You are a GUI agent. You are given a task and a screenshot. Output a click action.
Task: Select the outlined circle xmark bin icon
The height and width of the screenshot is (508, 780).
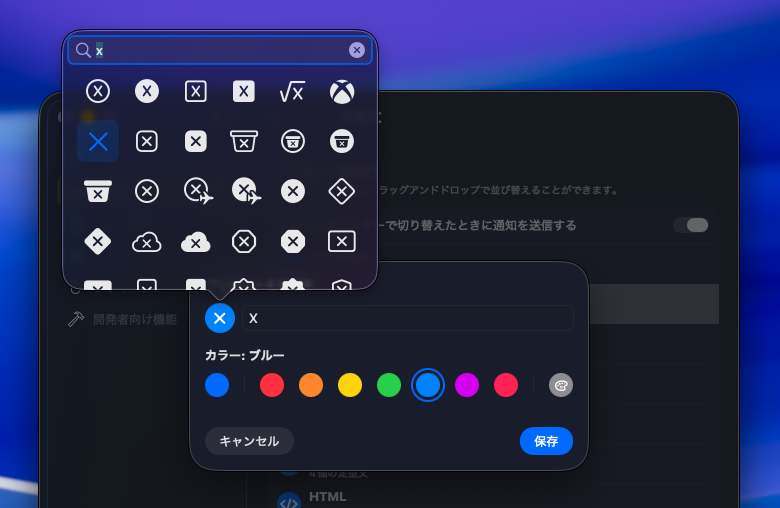coord(292,142)
